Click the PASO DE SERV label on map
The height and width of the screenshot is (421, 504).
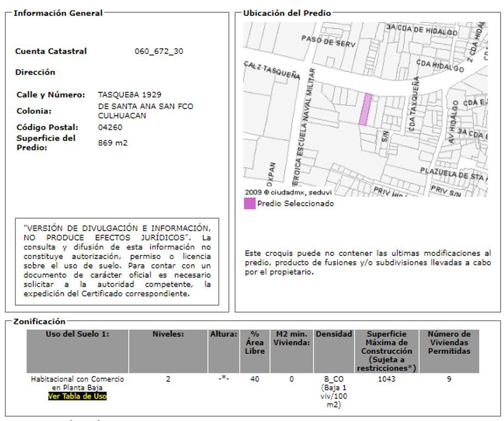click(x=328, y=41)
